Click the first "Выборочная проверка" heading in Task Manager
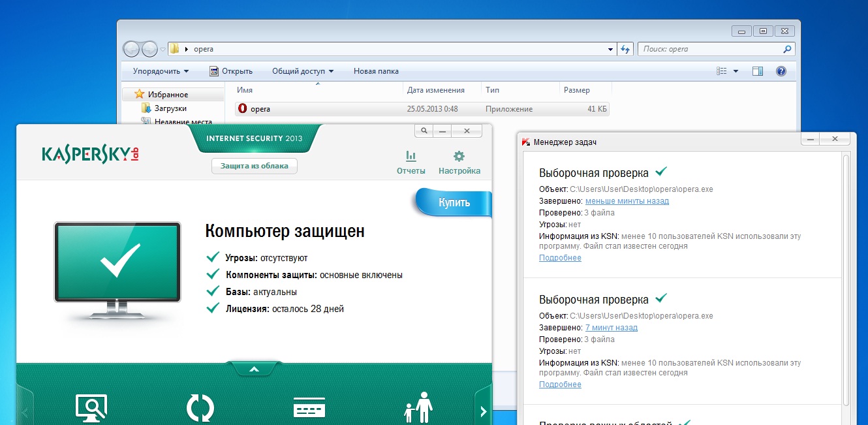The height and width of the screenshot is (425, 868). pos(594,173)
